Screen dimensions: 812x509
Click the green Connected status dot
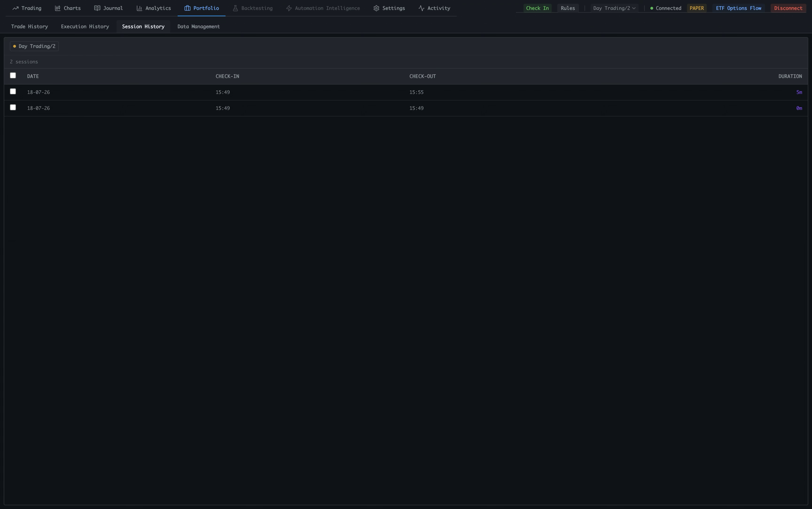tap(652, 8)
